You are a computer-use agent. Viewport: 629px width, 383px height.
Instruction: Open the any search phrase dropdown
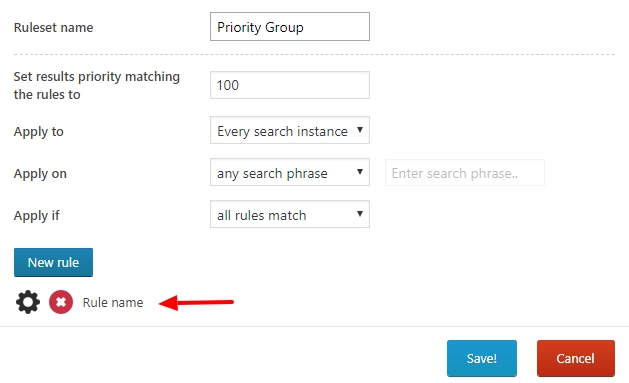pos(290,172)
